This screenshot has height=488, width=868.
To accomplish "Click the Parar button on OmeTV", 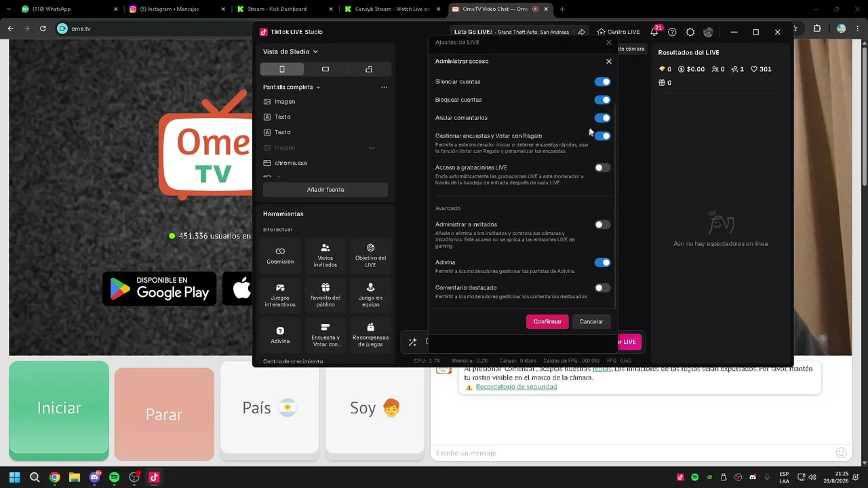I will pyautogui.click(x=164, y=414).
